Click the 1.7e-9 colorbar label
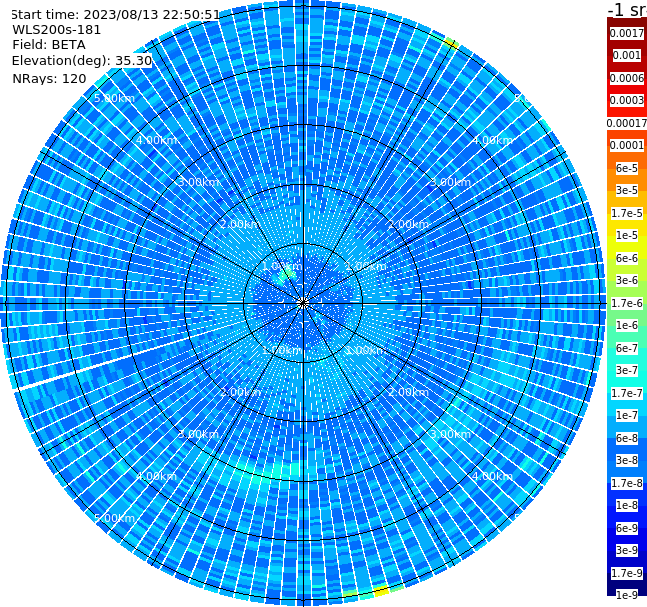The image size is (647, 607). 626,573
